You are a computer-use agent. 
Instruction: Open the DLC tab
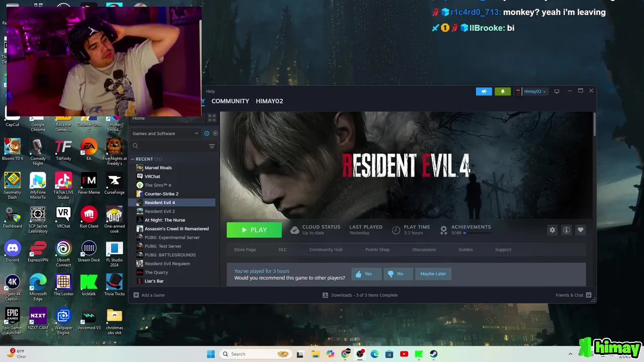coord(283,249)
